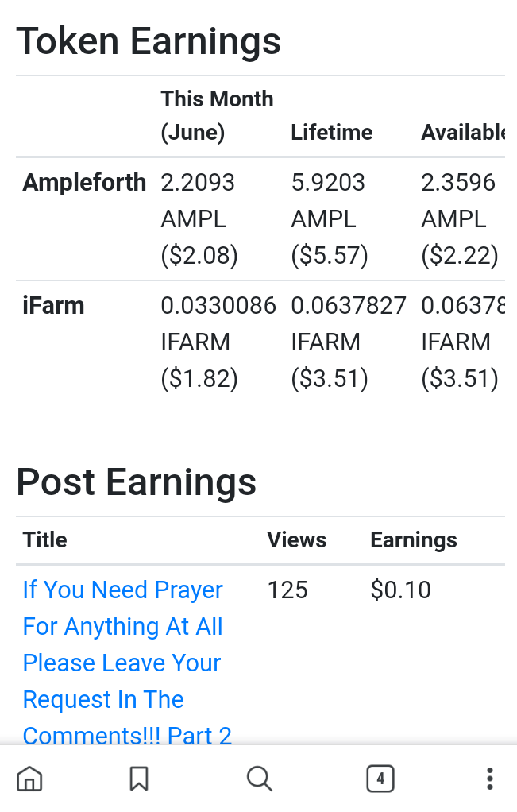Click the Views column header
The width and height of the screenshot is (517, 812).
tap(297, 540)
